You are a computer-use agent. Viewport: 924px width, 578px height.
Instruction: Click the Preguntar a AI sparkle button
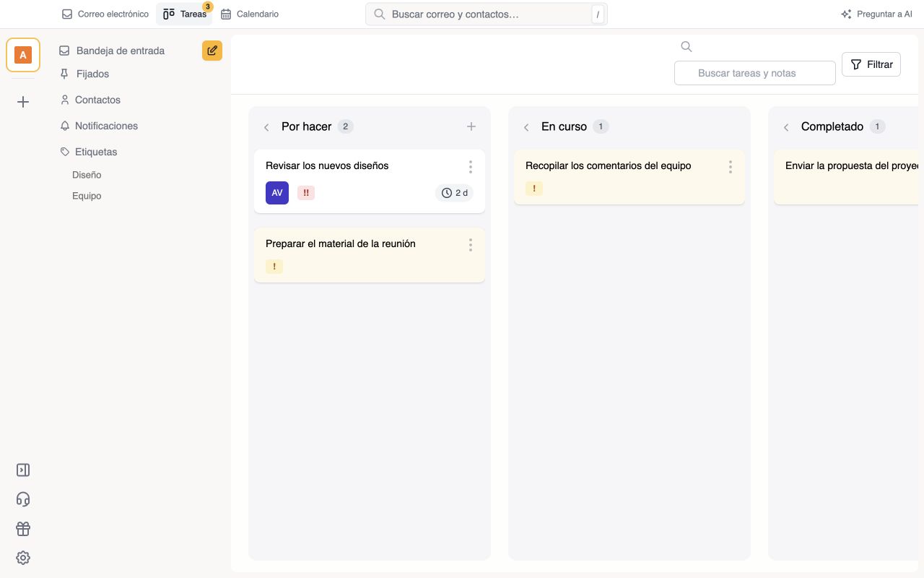[876, 14]
